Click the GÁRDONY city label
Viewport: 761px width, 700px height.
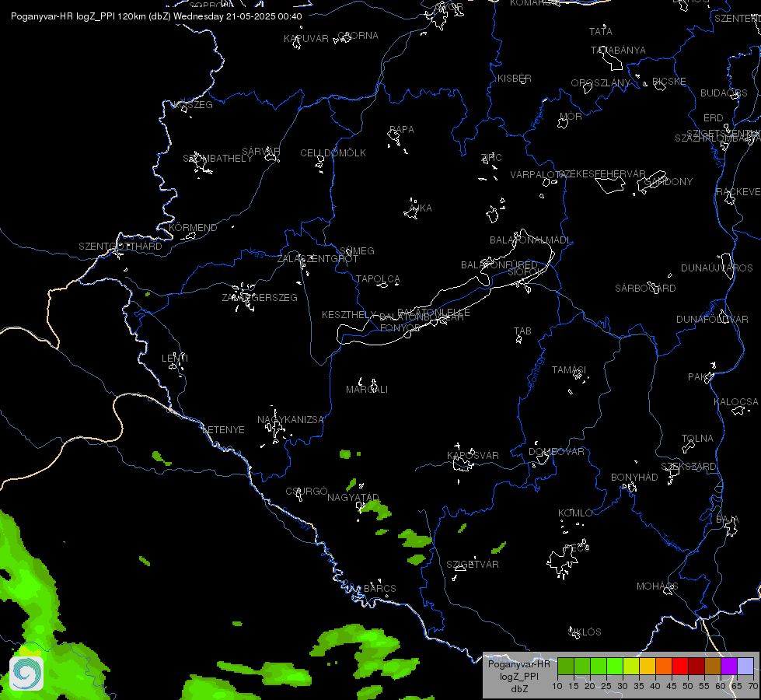point(668,182)
